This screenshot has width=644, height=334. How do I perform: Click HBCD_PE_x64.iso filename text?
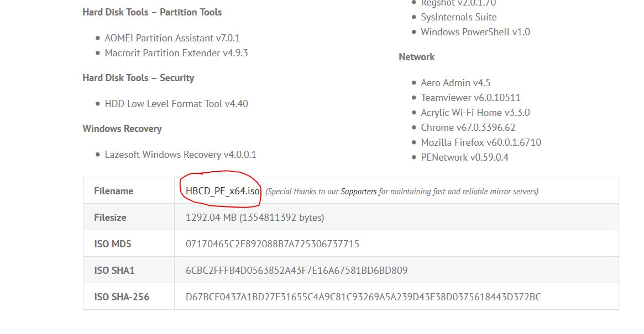(222, 191)
